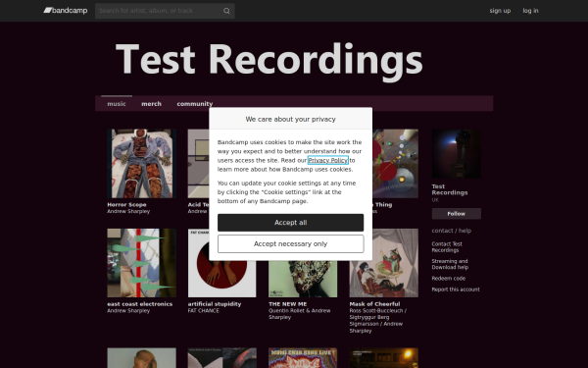Image resolution: width=588 pixels, height=368 pixels.
Task: Open the Mask of Cheerful title link
Action: pyautogui.click(x=374, y=304)
